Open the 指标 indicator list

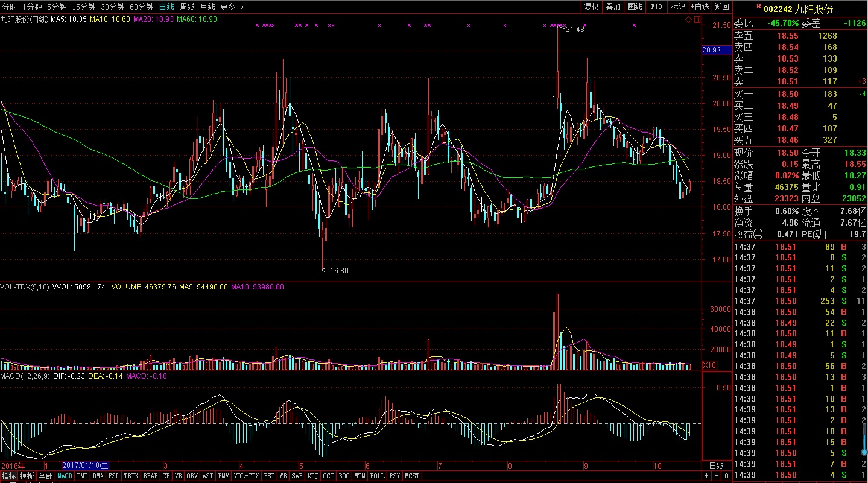pos(8,476)
